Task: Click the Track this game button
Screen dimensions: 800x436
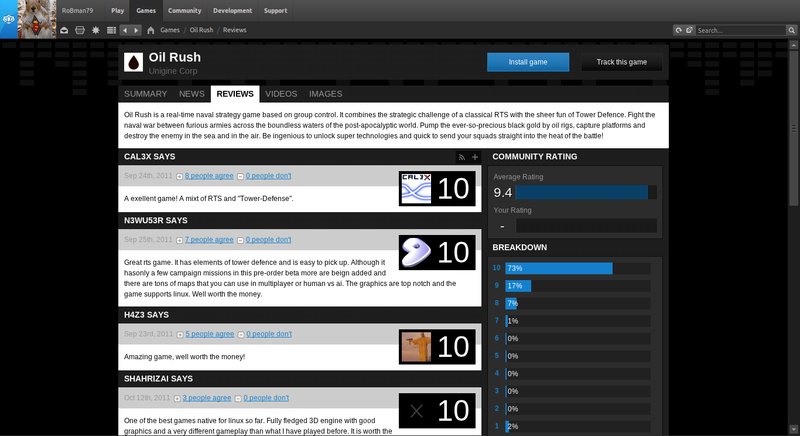Action: [622, 62]
